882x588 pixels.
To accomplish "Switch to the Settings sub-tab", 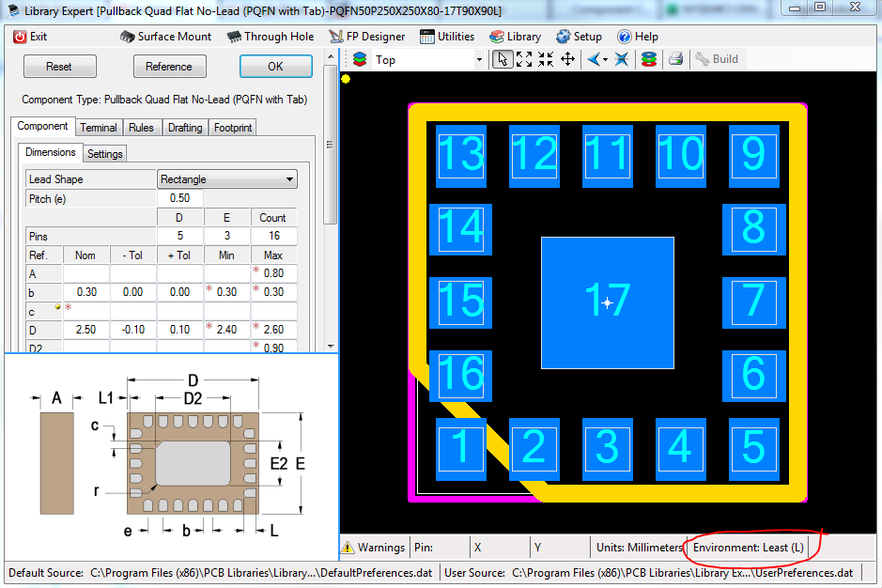I will click(x=104, y=153).
